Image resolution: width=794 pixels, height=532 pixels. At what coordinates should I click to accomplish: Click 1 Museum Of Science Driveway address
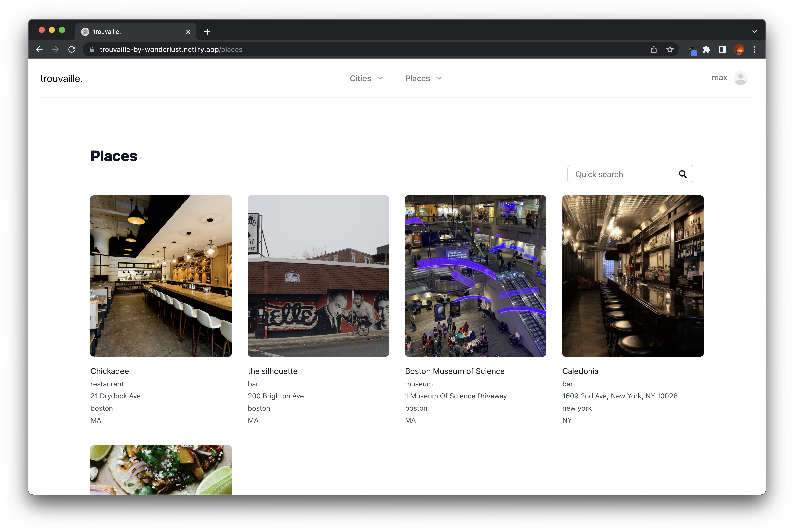[x=455, y=396]
